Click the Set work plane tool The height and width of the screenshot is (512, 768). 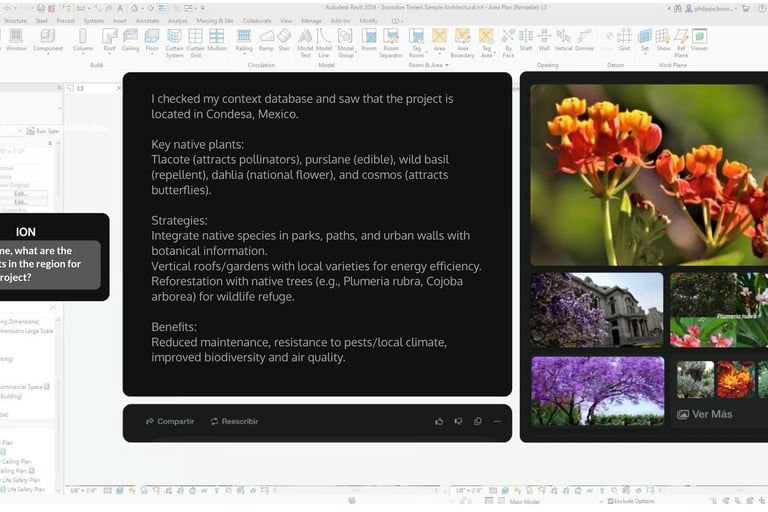(x=645, y=40)
